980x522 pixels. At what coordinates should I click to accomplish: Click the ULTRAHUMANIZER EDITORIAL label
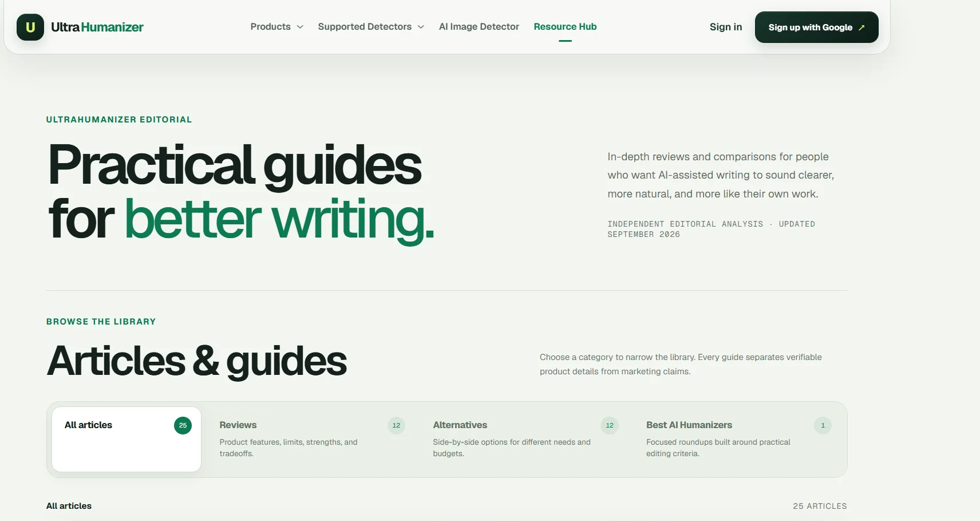(119, 120)
